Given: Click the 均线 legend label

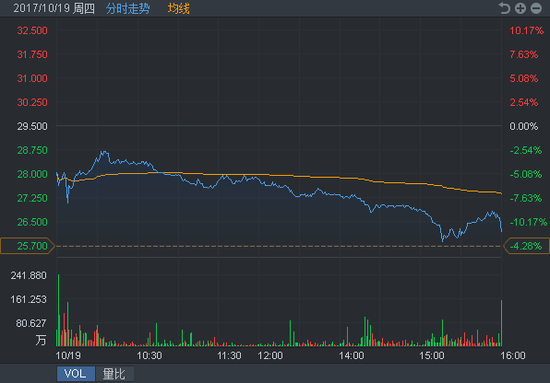Looking at the screenshot, I should pyautogui.click(x=179, y=8).
